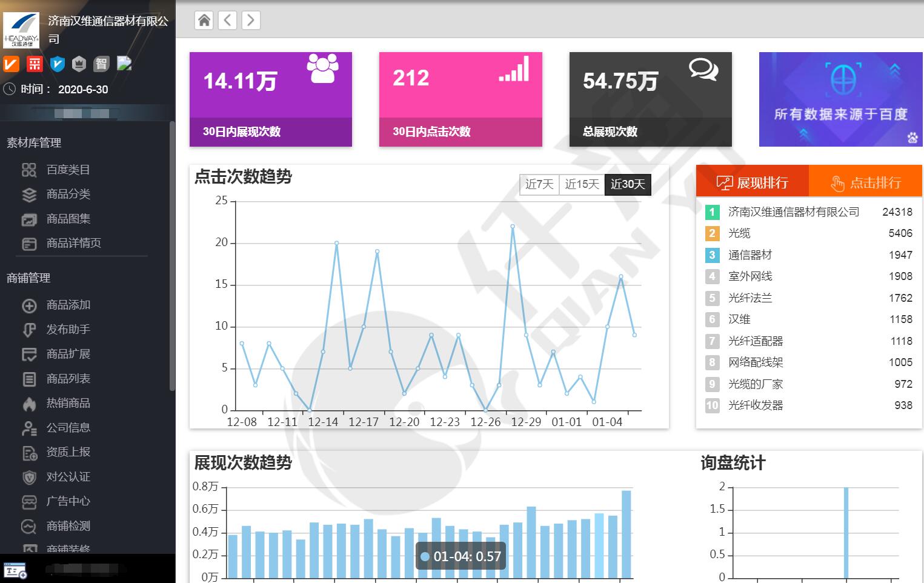Open the 展现排行 ranking tab
Viewport: 924px width, 583px height.
coord(753,181)
